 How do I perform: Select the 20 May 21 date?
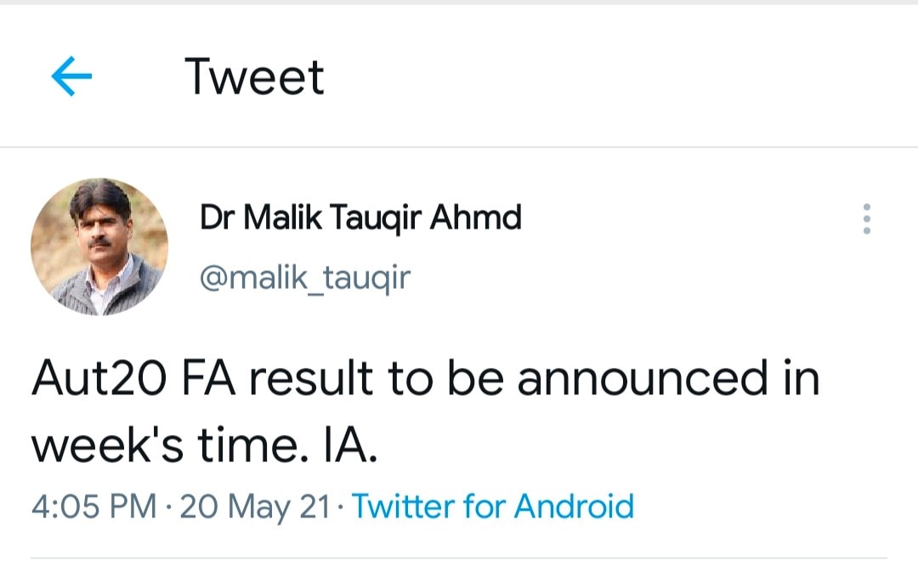point(255,506)
